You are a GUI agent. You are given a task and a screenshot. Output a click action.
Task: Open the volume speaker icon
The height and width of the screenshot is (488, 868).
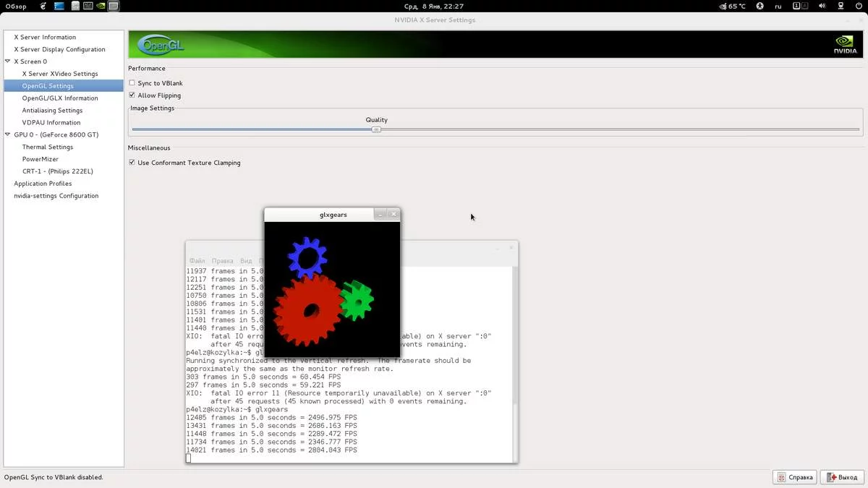[822, 6]
